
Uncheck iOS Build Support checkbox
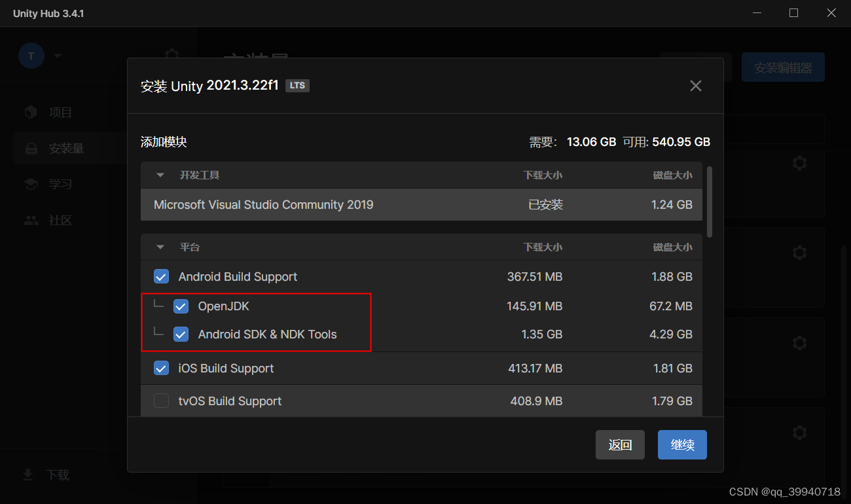tap(161, 369)
